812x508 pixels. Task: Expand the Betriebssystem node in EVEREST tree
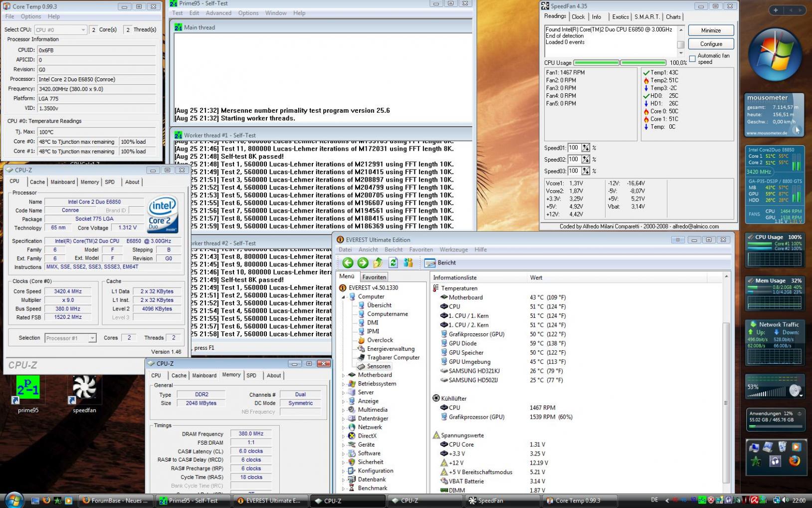pos(344,384)
